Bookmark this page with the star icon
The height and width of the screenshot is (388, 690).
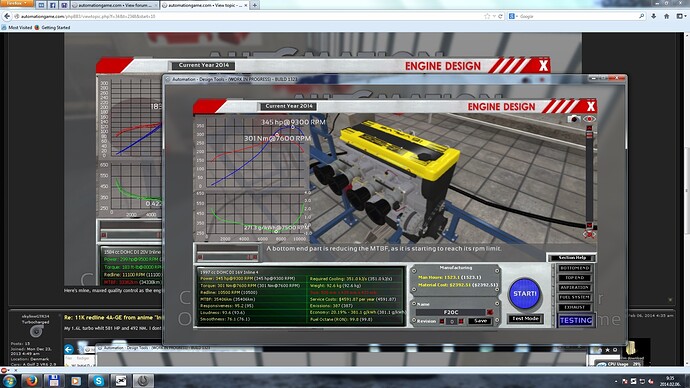pos(487,16)
